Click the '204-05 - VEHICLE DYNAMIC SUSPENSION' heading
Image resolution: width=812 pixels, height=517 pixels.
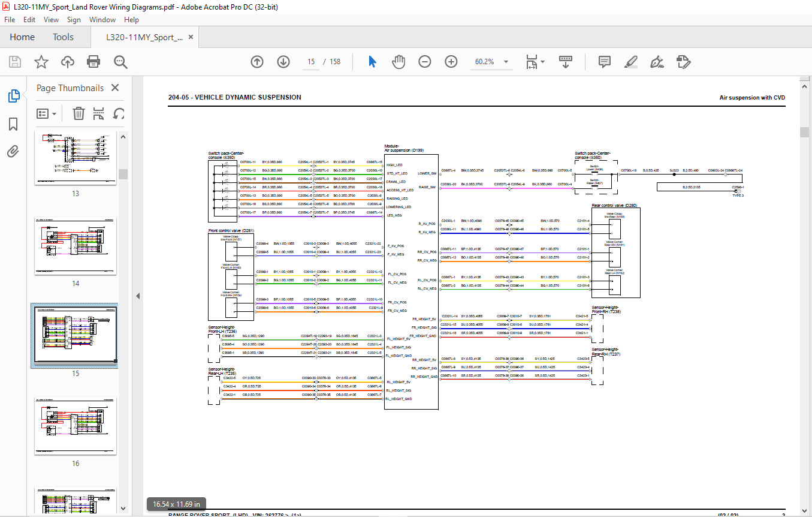235,97
